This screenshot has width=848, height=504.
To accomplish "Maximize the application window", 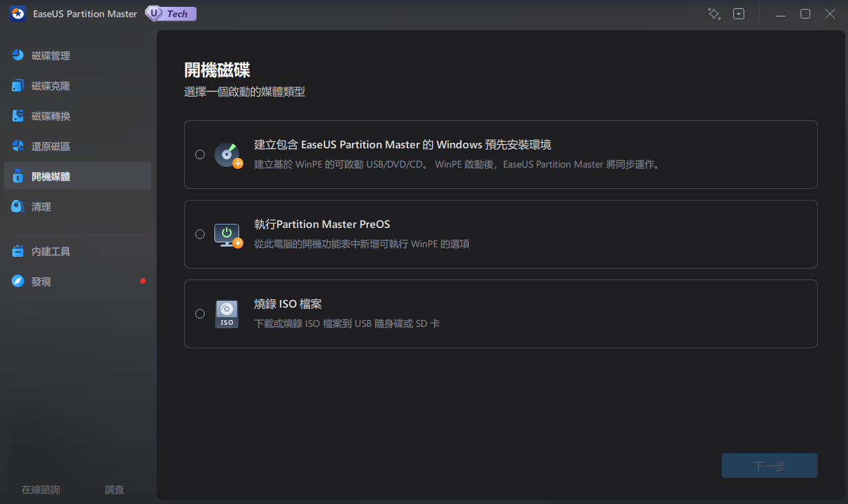I will point(805,14).
